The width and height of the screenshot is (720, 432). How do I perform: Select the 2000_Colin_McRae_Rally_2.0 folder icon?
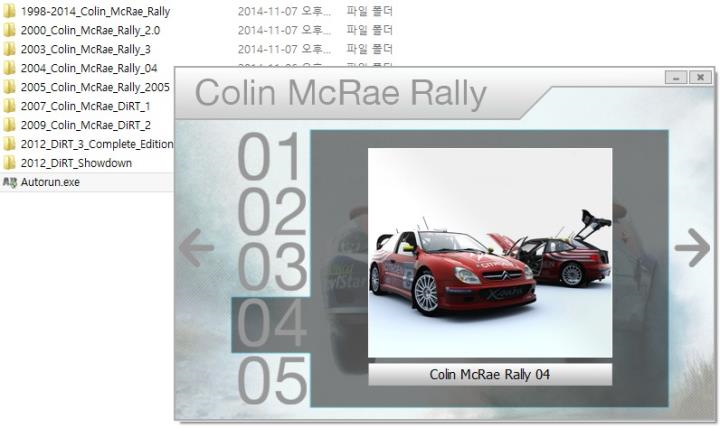(x=9, y=30)
